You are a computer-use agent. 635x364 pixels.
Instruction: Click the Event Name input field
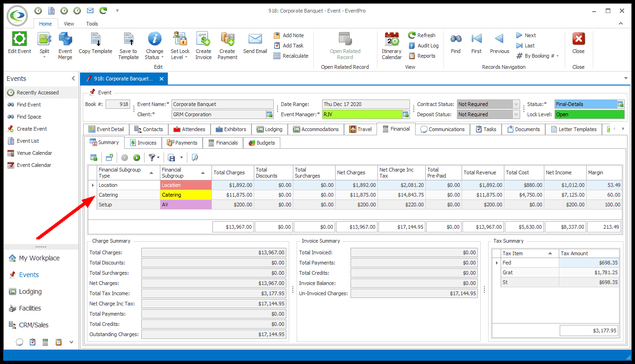point(222,104)
